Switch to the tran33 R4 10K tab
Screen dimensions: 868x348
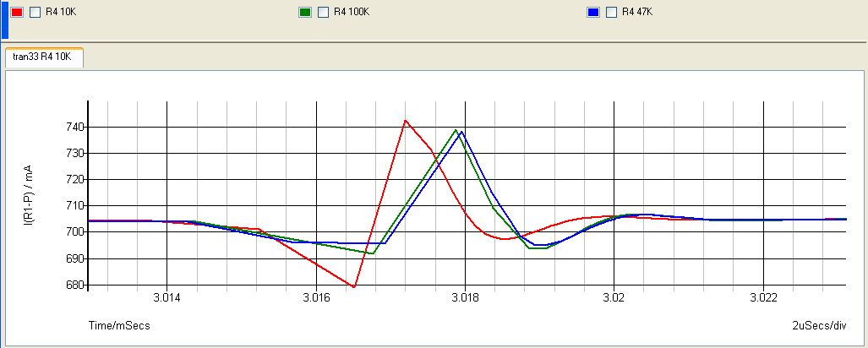click(x=44, y=57)
